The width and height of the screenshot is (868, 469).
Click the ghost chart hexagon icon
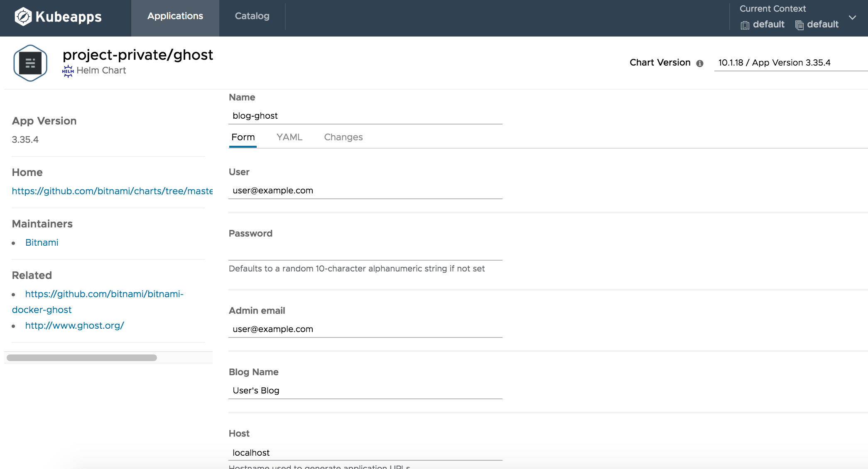pos(30,63)
